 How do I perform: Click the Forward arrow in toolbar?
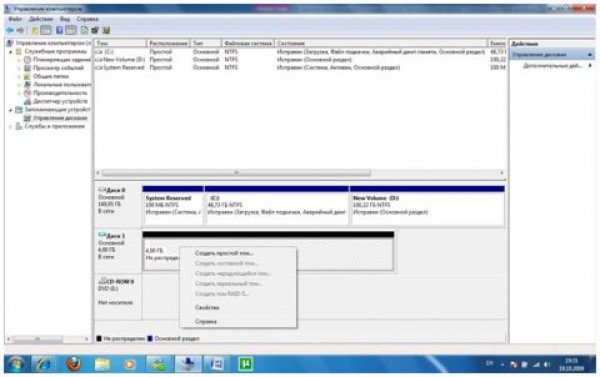[20, 30]
